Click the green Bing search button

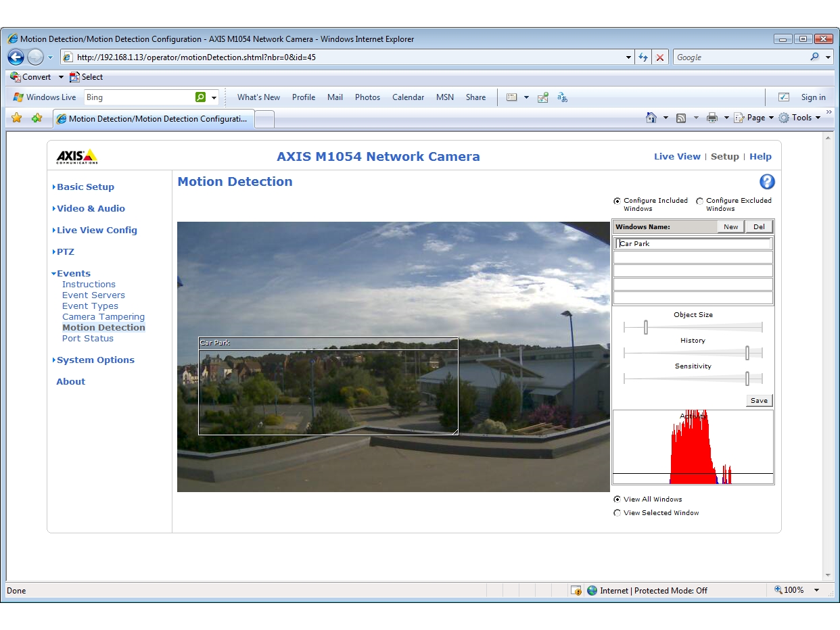click(200, 97)
